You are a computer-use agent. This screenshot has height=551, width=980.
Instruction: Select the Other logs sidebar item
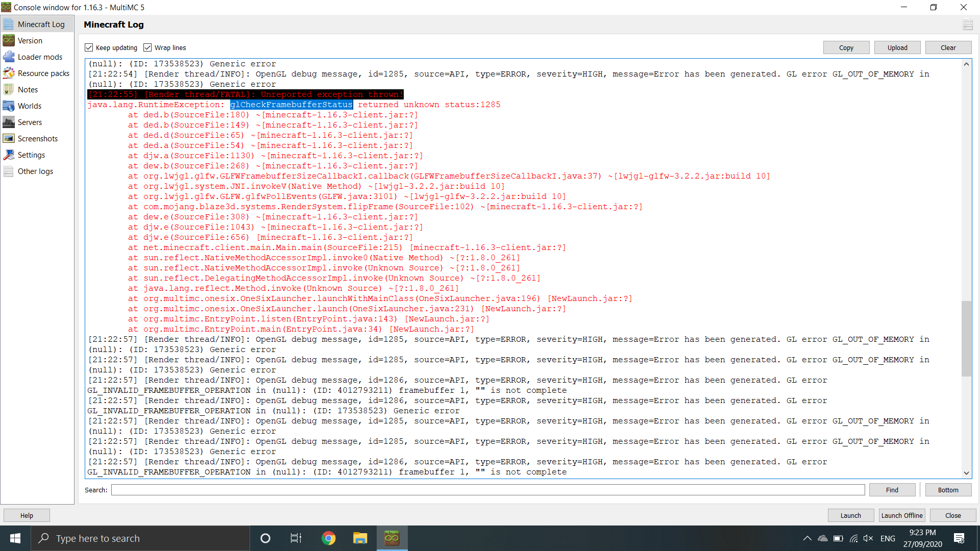pos(35,171)
